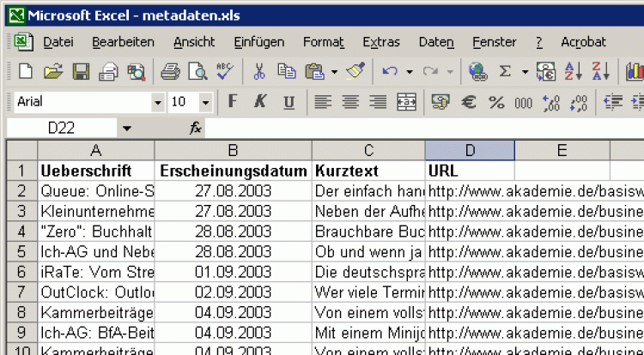Image resolution: width=644 pixels, height=355 pixels.
Task: Save the workbook using the diskette icon
Action: click(x=81, y=72)
